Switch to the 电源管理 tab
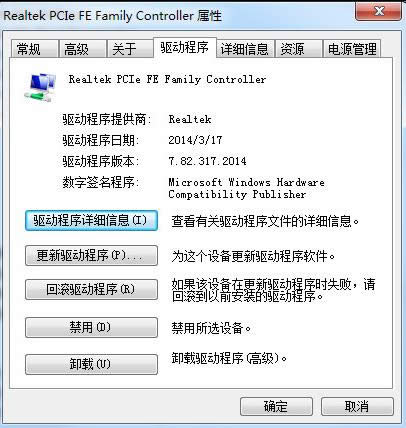406x428 pixels. (x=352, y=49)
